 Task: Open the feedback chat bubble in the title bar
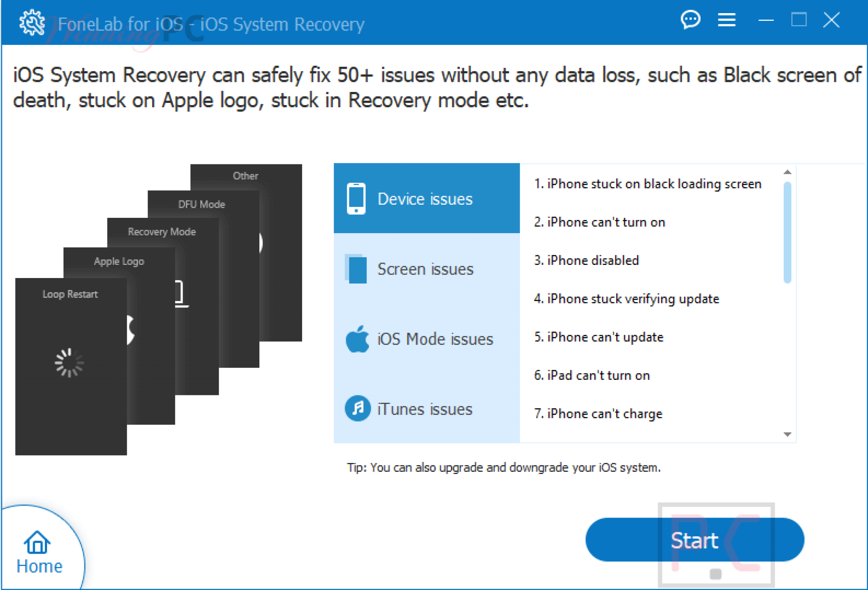click(x=690, y=19)
